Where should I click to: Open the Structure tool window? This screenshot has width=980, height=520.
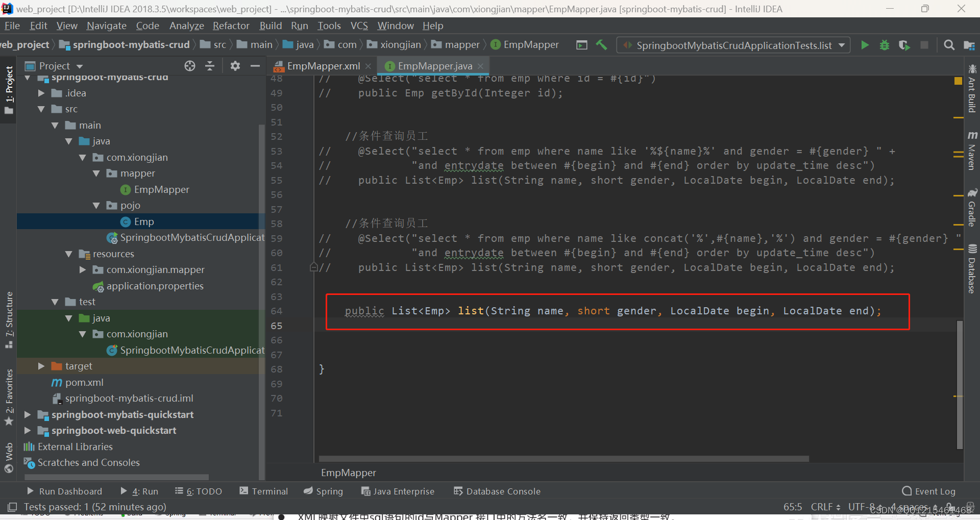coord(9,320)
